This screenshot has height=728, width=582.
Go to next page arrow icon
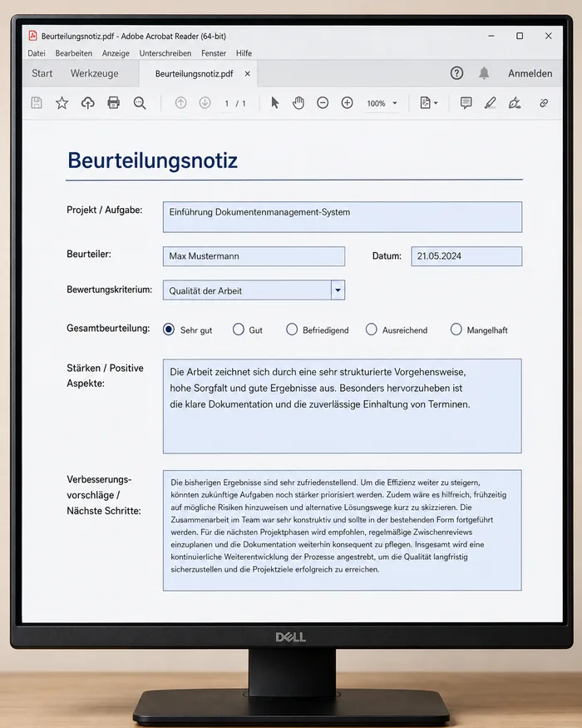pos(205,103)
